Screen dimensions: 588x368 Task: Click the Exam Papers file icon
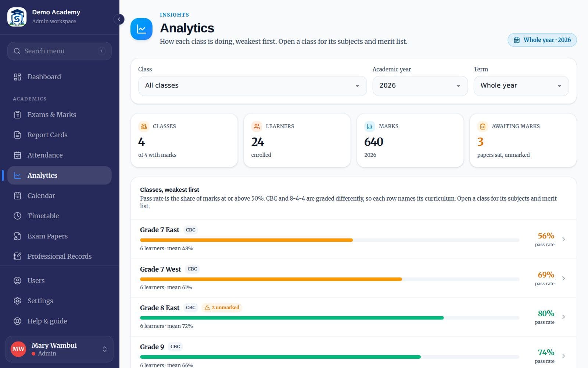click(17, 236)
